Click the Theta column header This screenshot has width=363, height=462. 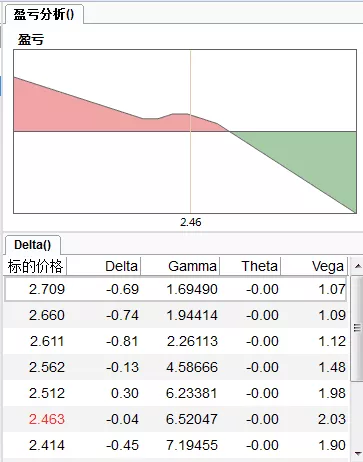tap(250, 266)
